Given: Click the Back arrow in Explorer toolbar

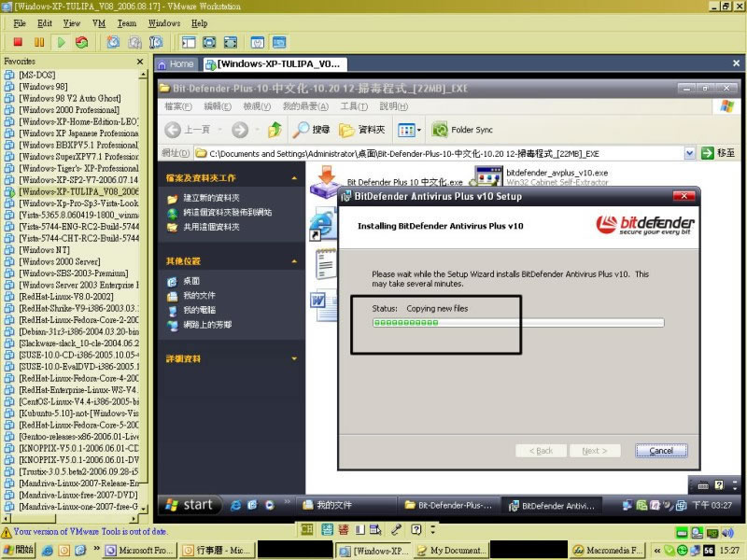Looking at the screenshot, I should coord(173,130).
